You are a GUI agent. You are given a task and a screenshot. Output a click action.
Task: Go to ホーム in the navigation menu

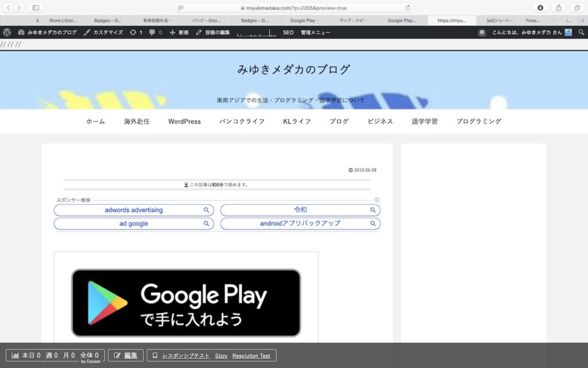click(x=96, y=121)
